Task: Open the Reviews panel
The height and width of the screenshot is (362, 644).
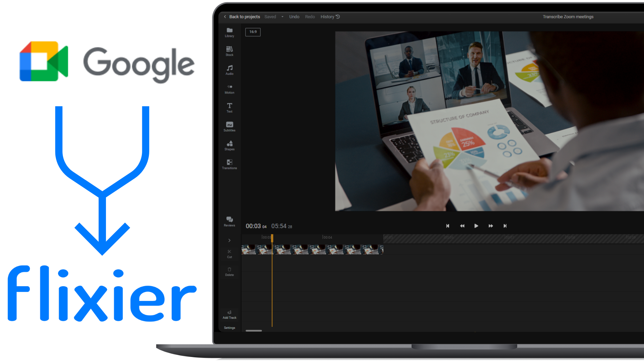Action: [229, 222]
